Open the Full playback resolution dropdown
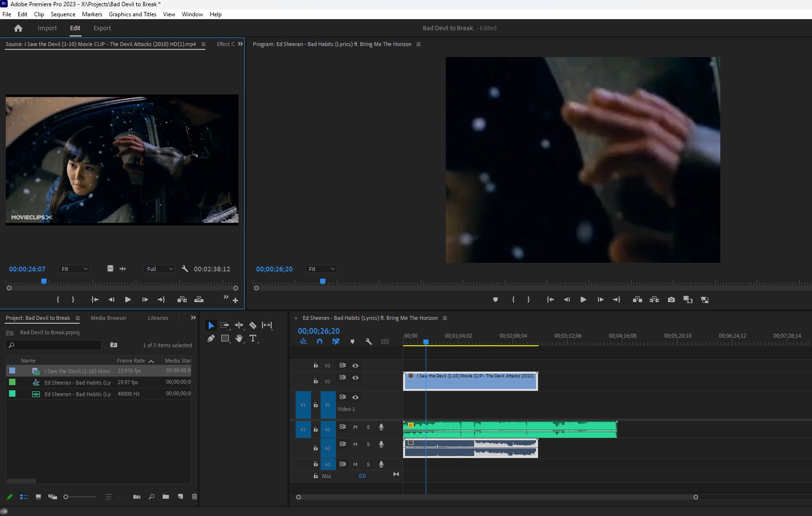The height and width of the screenshot is (516, 812). (159, 269)
